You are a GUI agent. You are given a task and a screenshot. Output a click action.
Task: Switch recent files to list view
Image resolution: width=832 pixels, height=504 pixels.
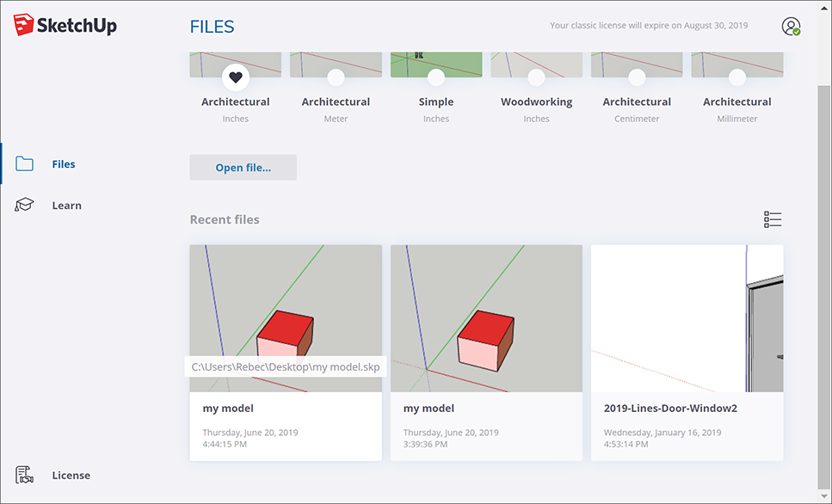tap(772, 219)
